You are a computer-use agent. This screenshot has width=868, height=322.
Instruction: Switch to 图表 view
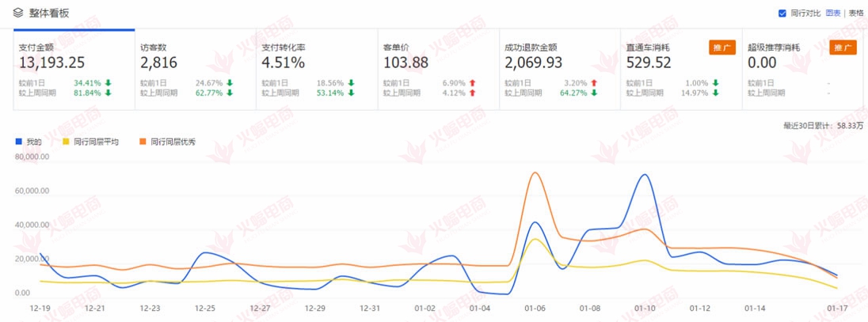coord(832,13)
